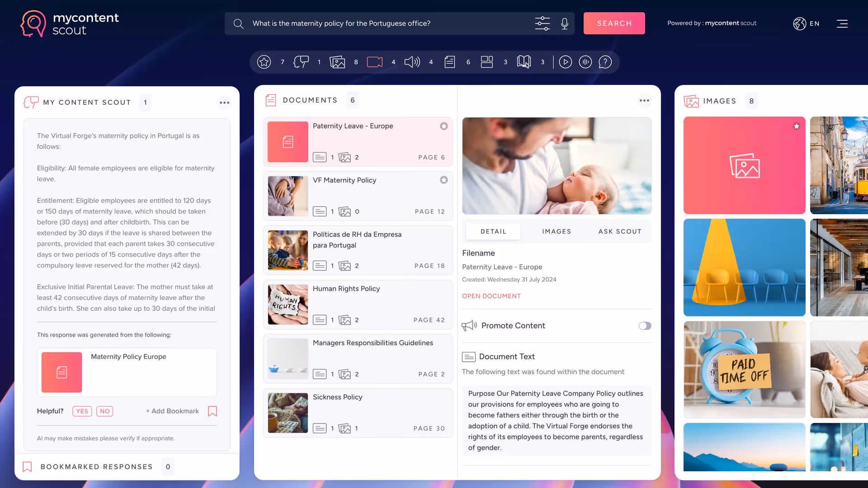Viewport: 868px width, 488px height.
Task: Open Documents panel three-dot menu
Action: pyautogui.click(x=644, y=100)
